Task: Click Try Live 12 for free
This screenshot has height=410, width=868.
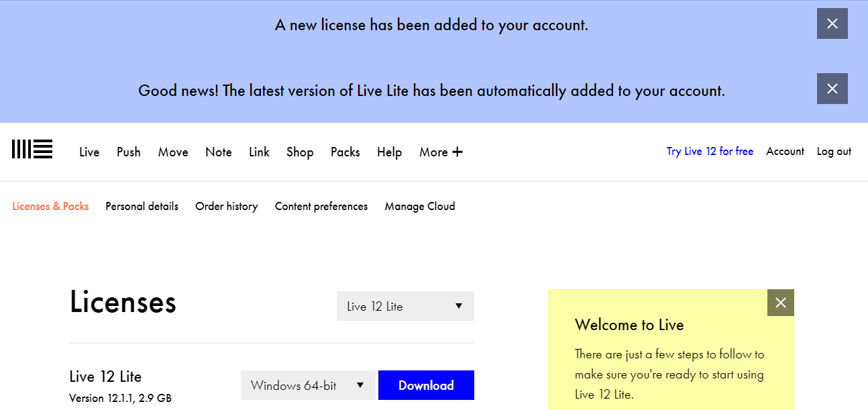Action: (710, 152)
